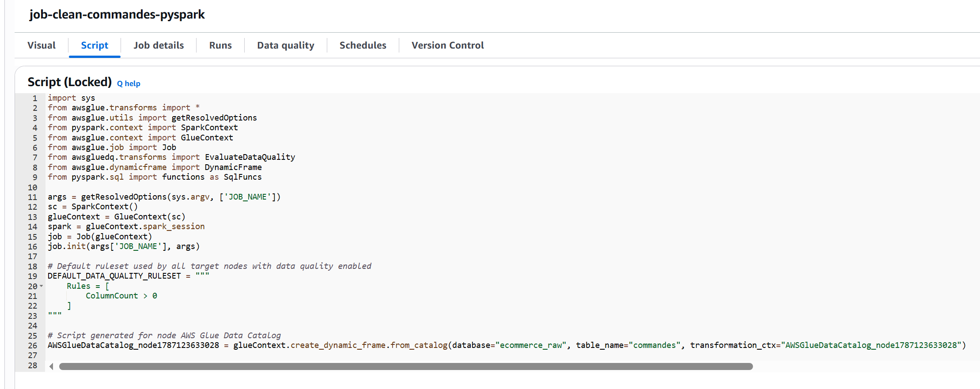This screenshot has width=980, height=389.
Task: Click 'create_dynamic_frame' on line 26
Action: coord(338,345)
